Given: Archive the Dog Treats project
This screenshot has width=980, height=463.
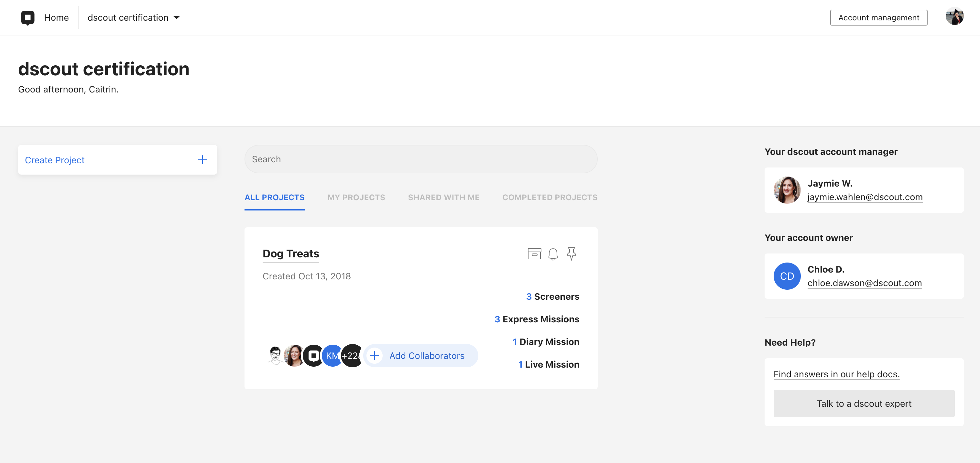Looking at the screenshot, I should coord(534,254).
